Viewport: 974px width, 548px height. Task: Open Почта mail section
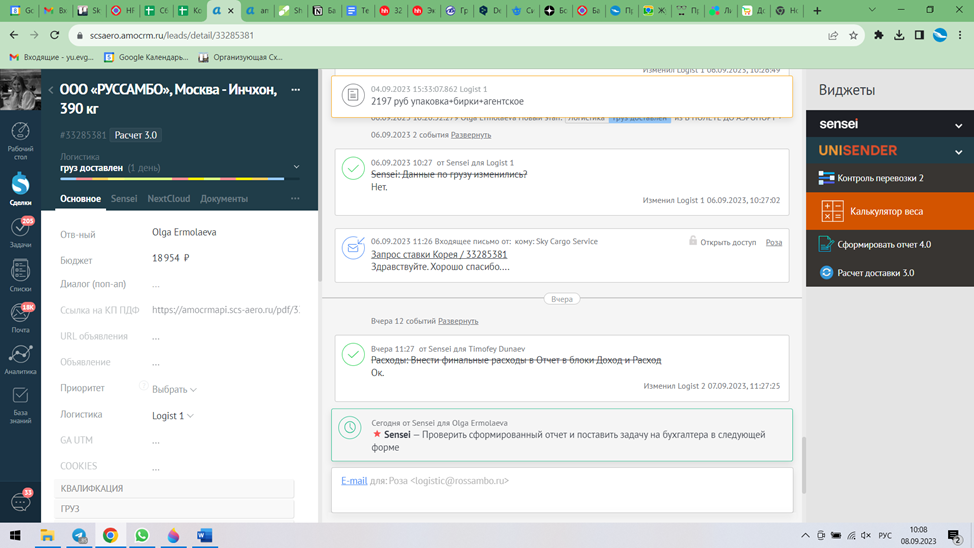20,317
